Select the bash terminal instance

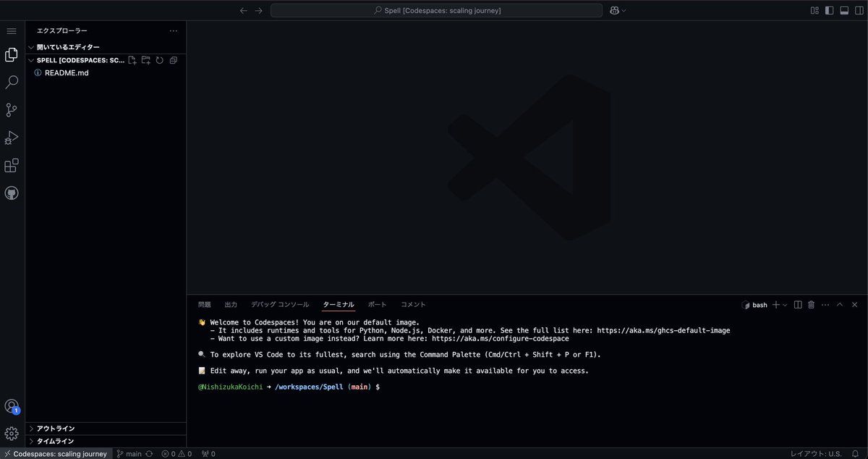[754, 305]
